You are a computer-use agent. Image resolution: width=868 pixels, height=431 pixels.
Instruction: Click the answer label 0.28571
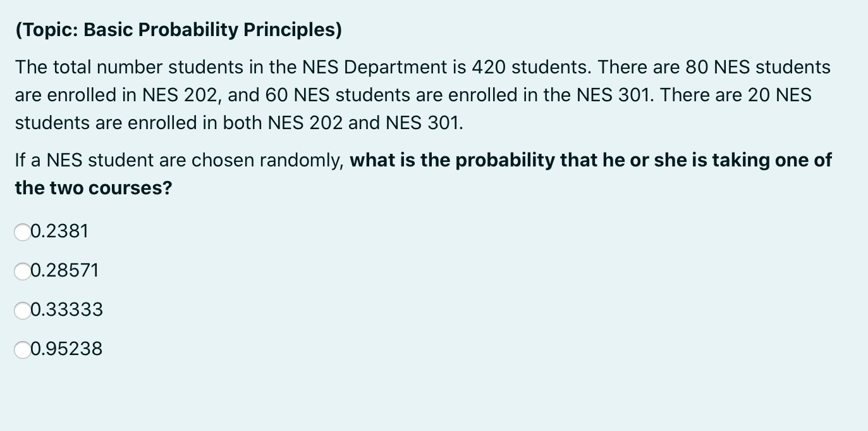(65, 271)
